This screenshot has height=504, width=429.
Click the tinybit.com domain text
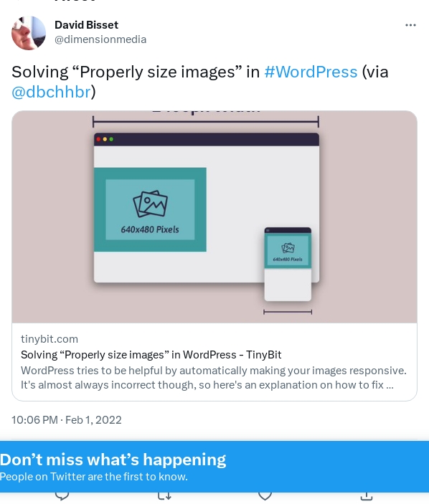tap(49, 339)
